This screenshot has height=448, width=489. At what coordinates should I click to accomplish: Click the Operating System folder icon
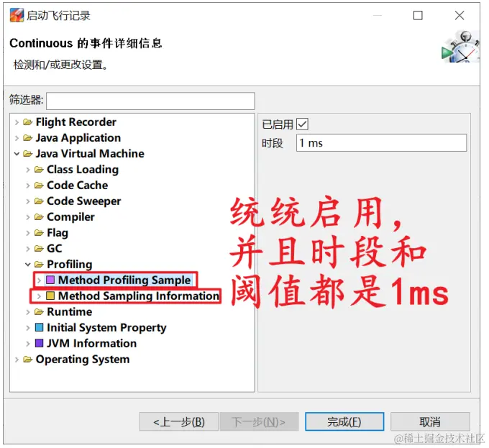pyautogui.click(x=28, y=359)
